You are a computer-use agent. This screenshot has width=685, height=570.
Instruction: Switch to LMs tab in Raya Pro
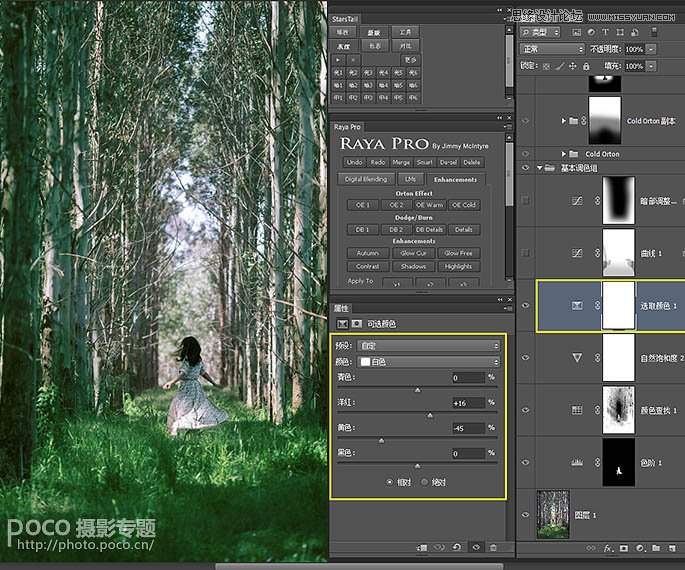[x=410, y=179]
